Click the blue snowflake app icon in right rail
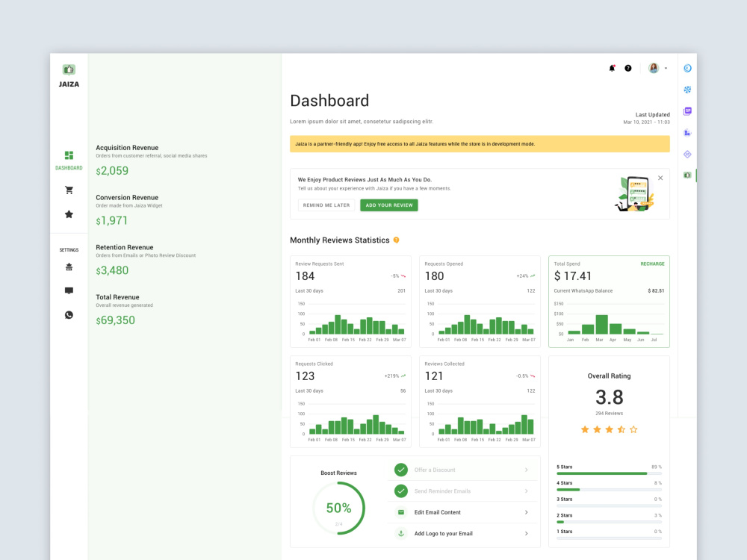 click(687, 90)
